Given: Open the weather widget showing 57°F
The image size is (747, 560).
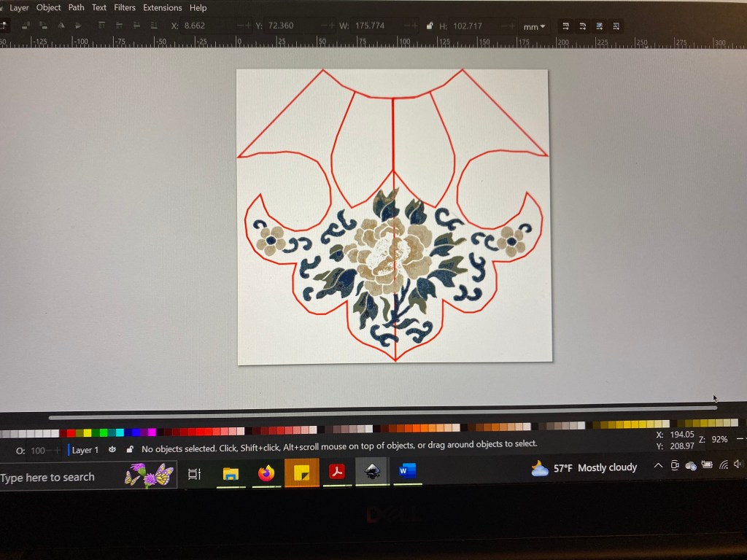Looking at the screenshot, I should point(584,468).
